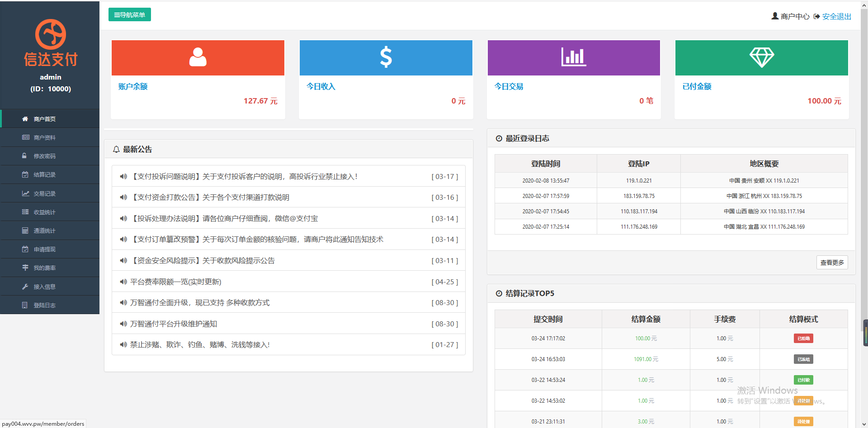Click the bar chart icon on 今日交易 card

pyautogui.click(x=574, y=57)
